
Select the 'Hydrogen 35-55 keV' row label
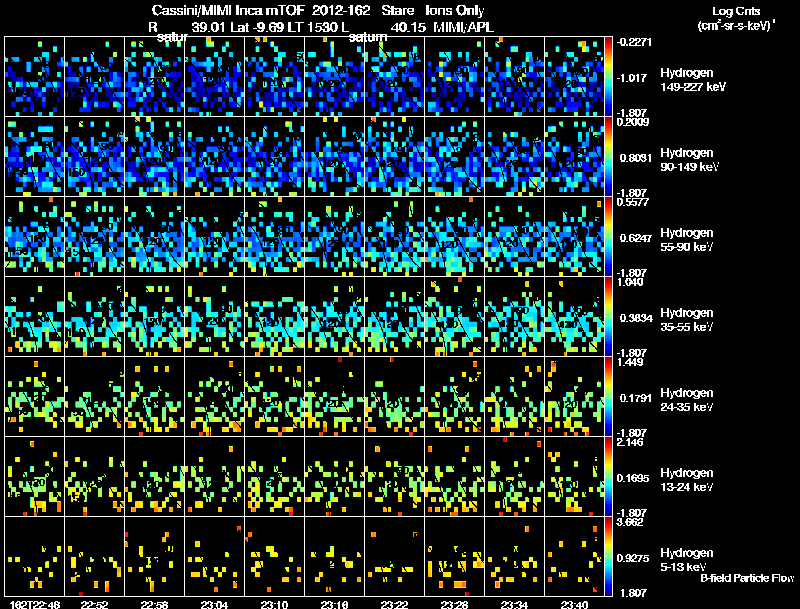click(687, 320)
